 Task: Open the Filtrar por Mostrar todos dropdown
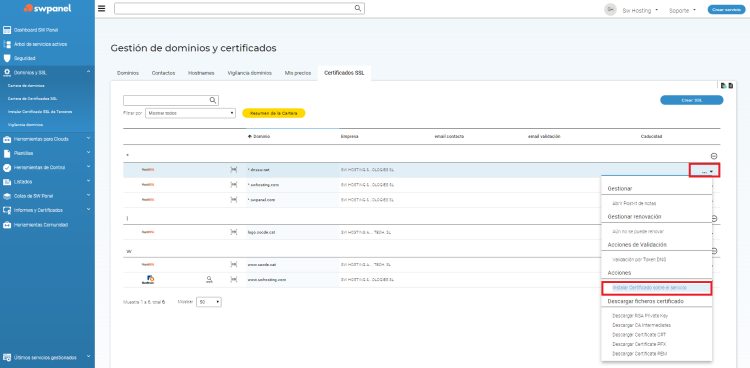click(x=190, y=113)
